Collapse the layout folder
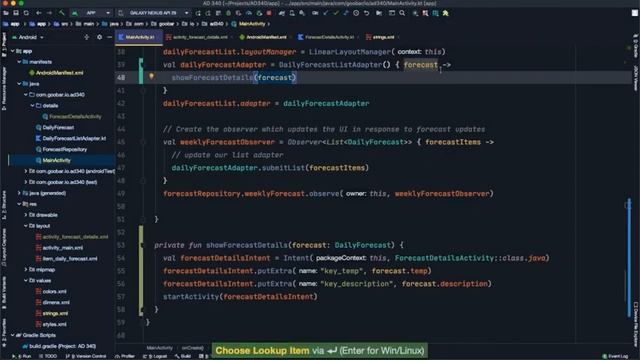 click(x=26, y=226)
